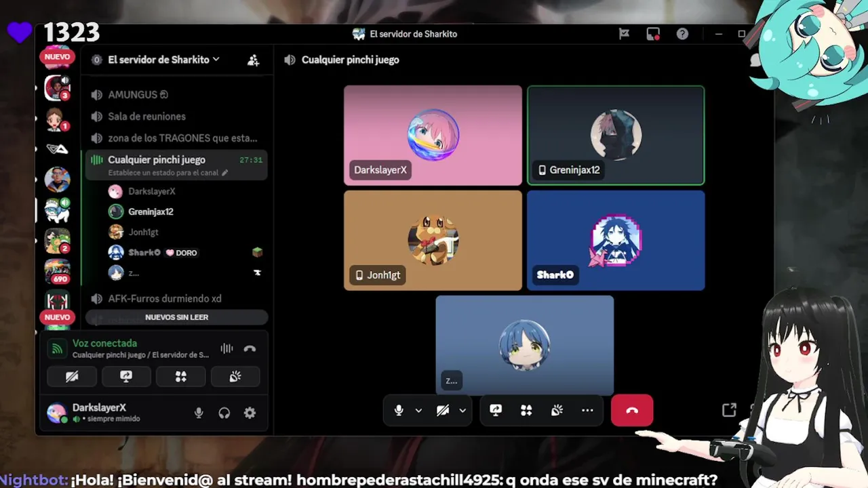Click the screen share indicator icon in title bar

point(653,34)
